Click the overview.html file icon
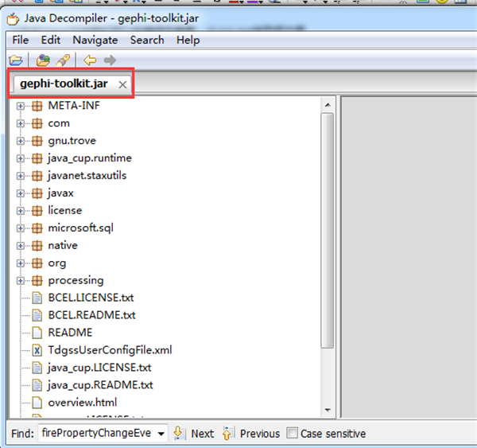 point(37,403)
